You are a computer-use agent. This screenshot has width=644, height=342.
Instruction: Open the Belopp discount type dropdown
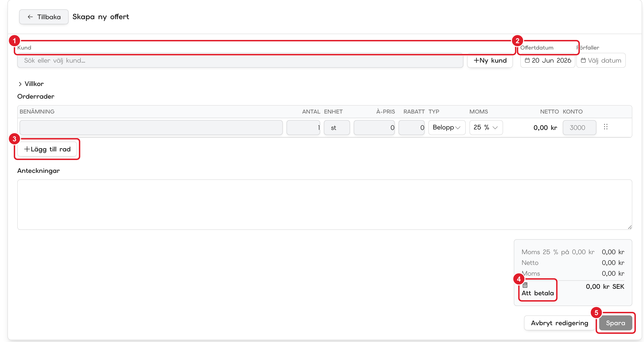click(447, 128)
